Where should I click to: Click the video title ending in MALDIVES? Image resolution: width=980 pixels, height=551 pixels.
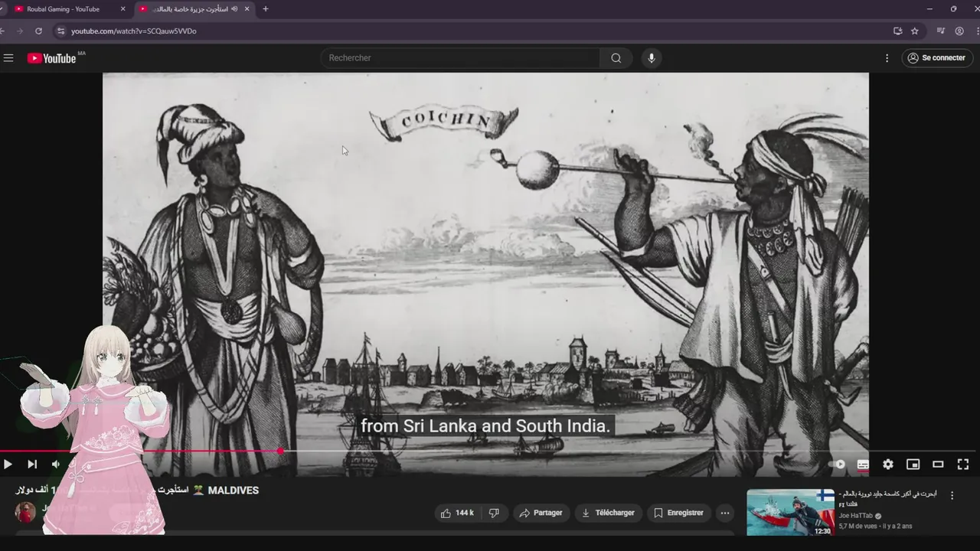click(137, 491)
